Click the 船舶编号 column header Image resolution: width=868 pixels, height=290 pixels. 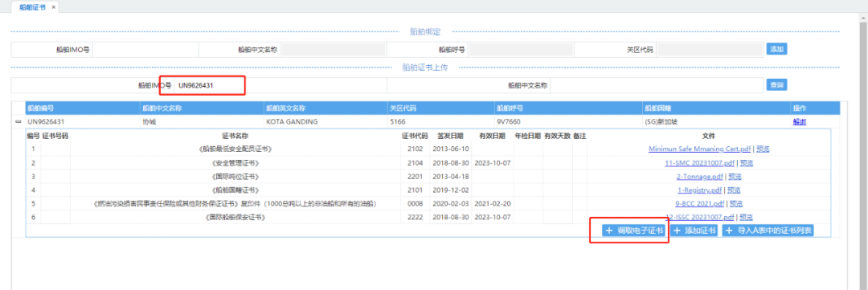[x=83, y=108]
